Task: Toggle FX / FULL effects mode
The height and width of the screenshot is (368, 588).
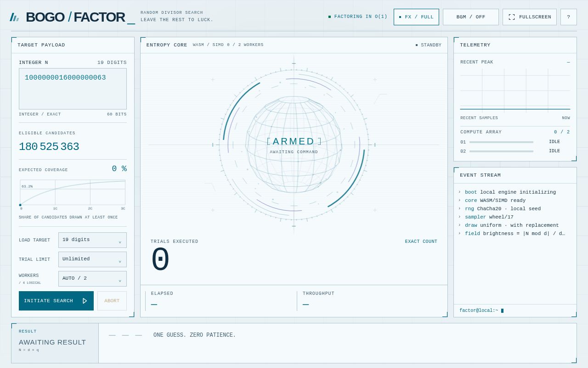Action: (416, 17)
